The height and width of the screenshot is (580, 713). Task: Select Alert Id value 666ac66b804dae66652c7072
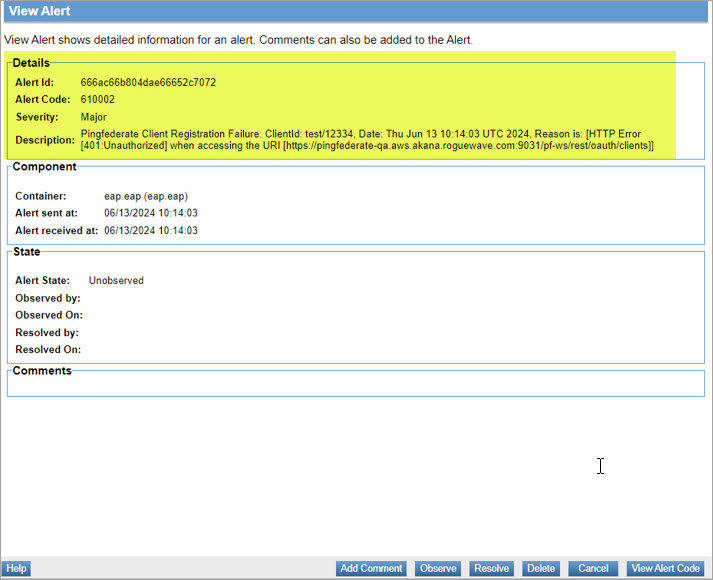148,82
